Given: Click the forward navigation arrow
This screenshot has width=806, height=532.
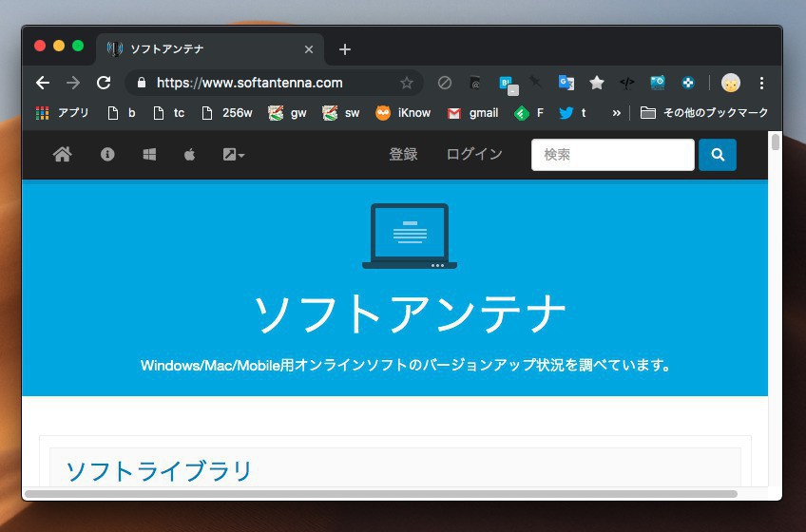Looking at the screenshot, I should click(73, 83).
